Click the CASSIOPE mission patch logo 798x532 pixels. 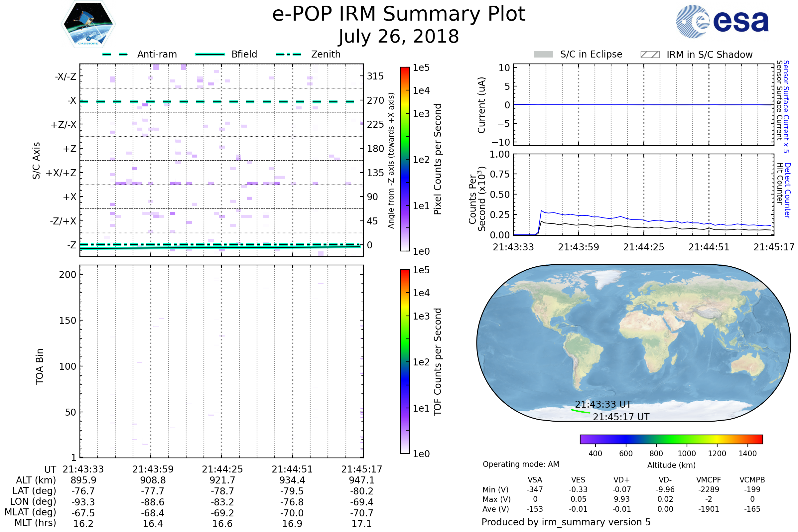(x=88, y=24)
